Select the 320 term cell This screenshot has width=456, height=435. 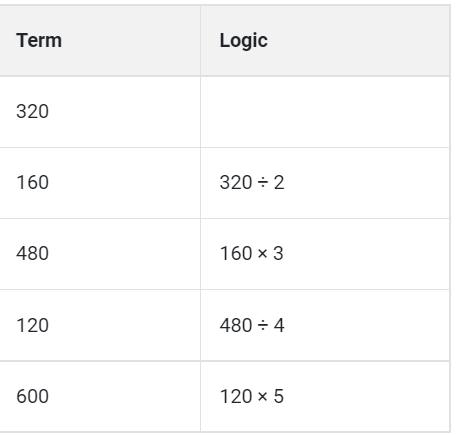coord(100,112)
